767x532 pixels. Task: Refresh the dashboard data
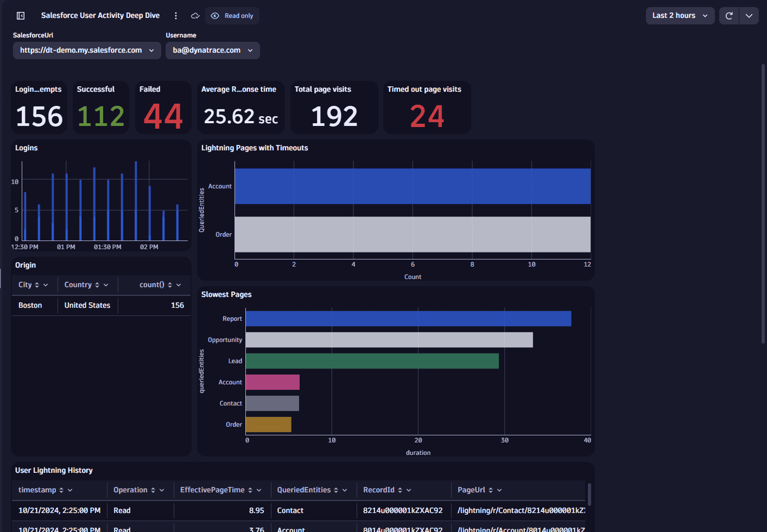click(729, 16)
